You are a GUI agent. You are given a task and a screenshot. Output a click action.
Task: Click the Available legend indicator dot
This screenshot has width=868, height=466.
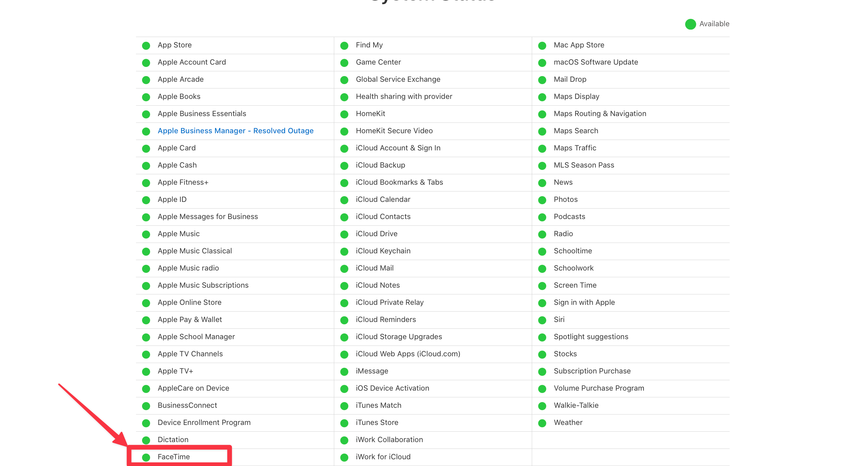[690, 24]
